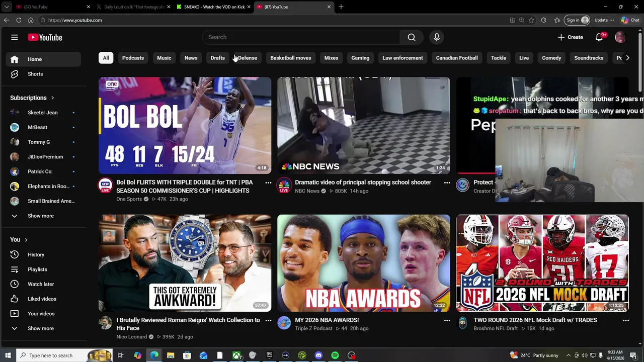This screenshot has width=644, height=362.
Task: Open the Subscriptions section chevron
Action: coord(52,98)
